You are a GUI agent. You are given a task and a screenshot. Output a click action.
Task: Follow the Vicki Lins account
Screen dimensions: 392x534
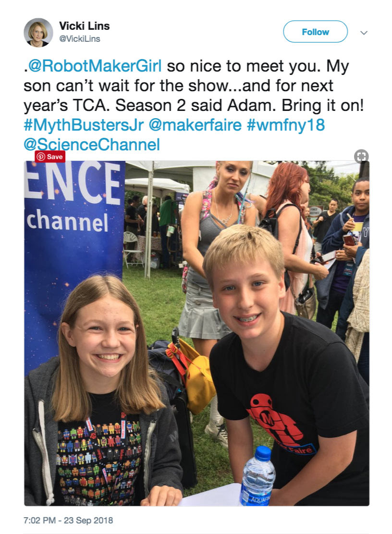click(x=315, y=32)
